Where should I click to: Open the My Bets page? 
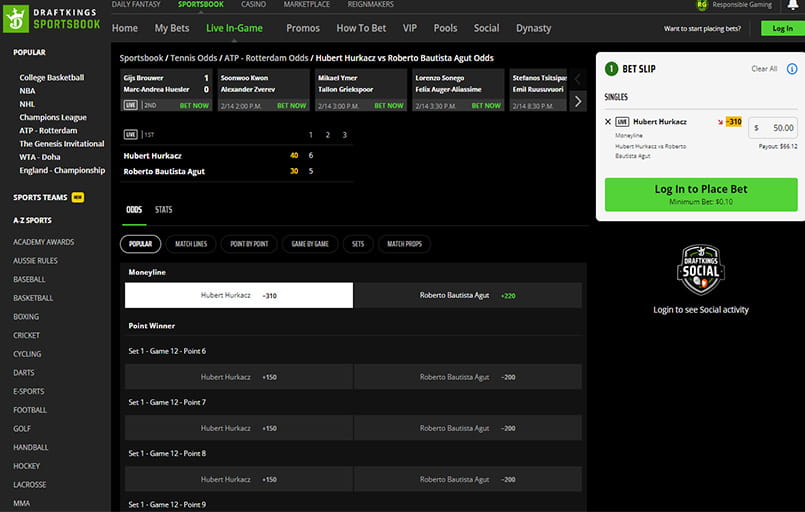point(172,28)
